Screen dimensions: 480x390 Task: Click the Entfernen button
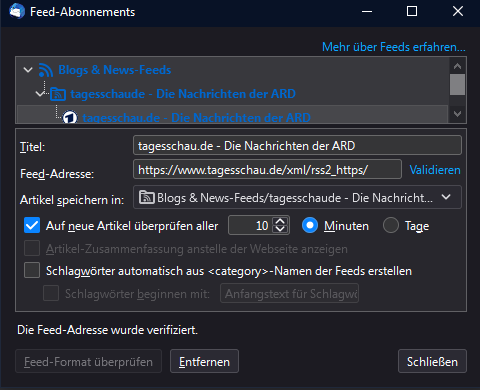[204, 361]
